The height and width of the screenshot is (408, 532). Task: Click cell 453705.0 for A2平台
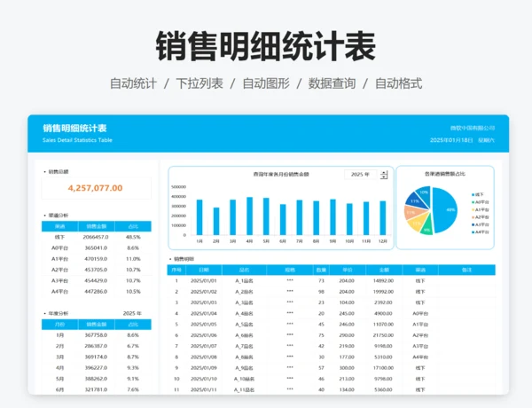[96, 270]
